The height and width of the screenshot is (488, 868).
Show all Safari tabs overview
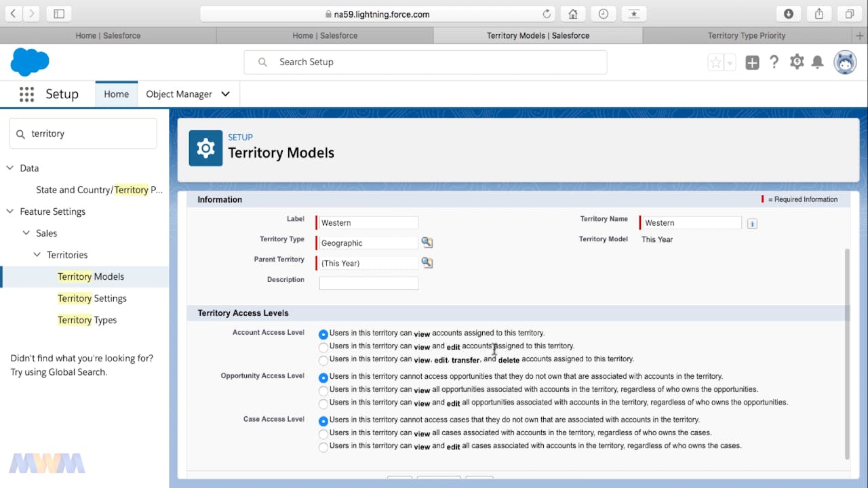[849, 14]
